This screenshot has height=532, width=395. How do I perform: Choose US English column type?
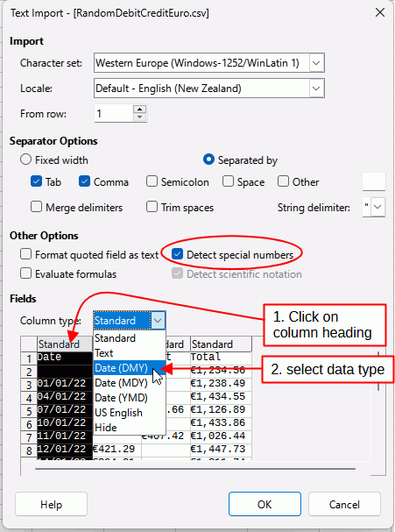pyautogui.click(x=129, y=413)
